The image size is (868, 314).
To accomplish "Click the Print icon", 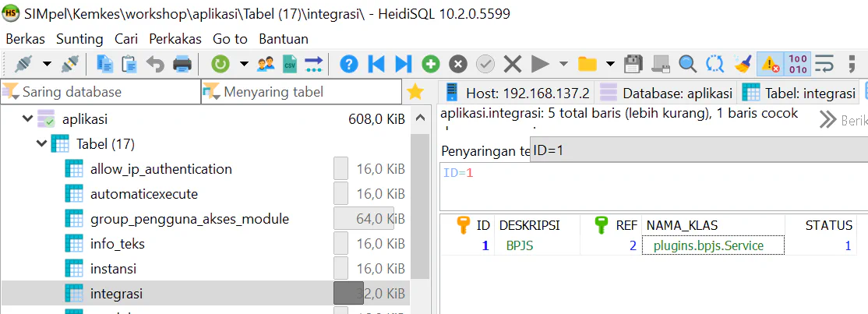I will click(x=182, y=64).
